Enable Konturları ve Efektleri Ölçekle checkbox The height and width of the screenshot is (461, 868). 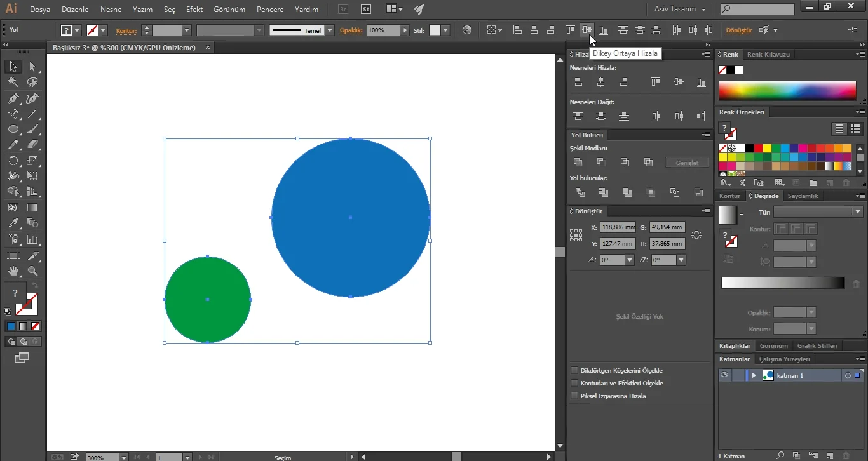(x=574, y=383)
